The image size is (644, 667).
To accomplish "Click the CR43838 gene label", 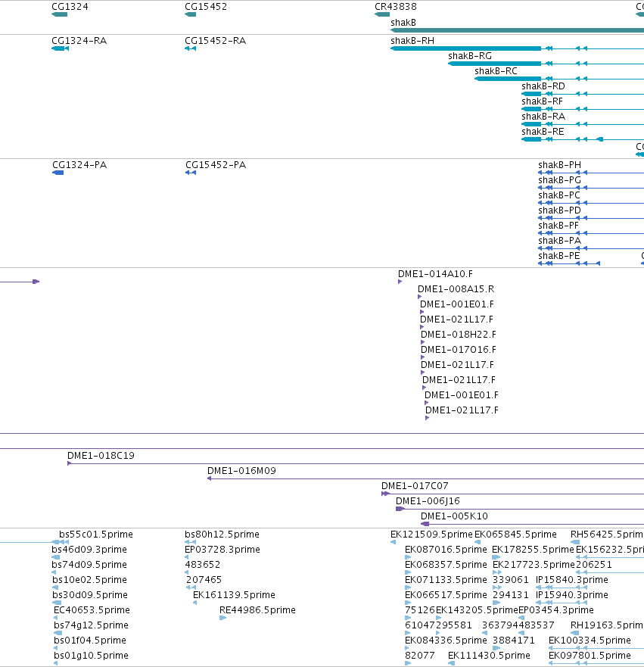I will tap(396, 7).
